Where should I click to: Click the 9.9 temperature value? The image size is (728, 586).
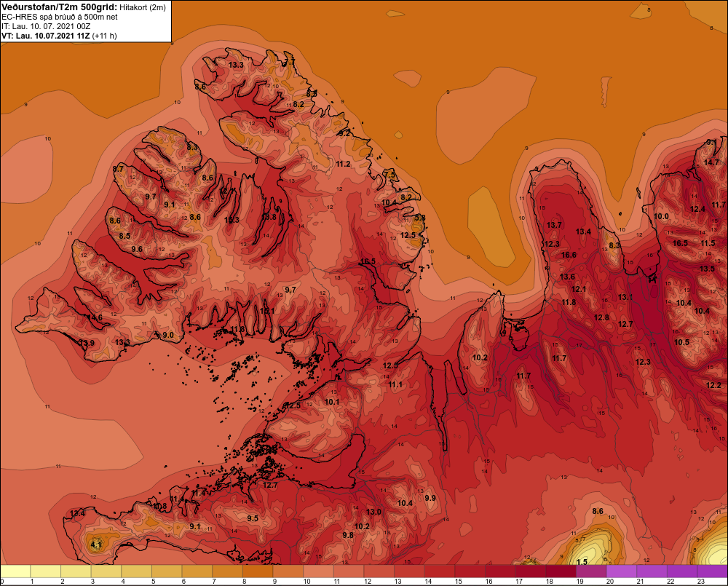430,498
